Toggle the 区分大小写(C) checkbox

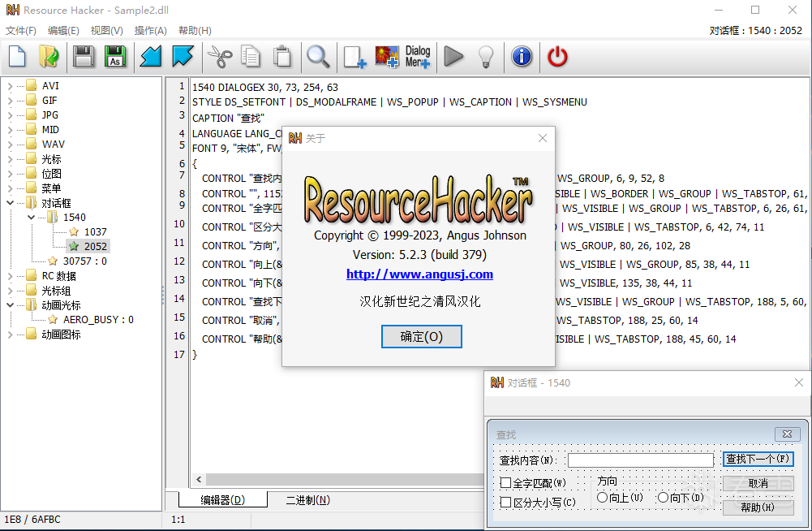[506, 502]
